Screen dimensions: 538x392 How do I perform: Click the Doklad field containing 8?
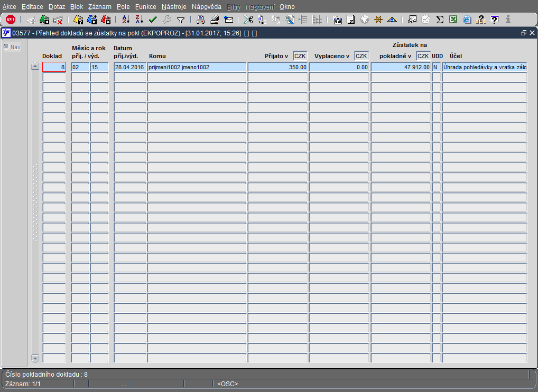(54, 67)
